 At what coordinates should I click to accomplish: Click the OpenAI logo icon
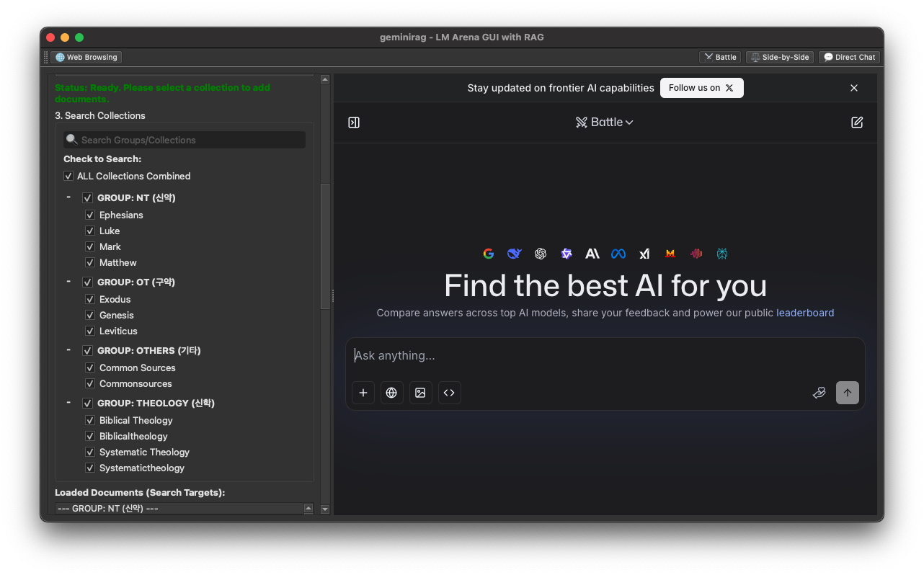541,254
